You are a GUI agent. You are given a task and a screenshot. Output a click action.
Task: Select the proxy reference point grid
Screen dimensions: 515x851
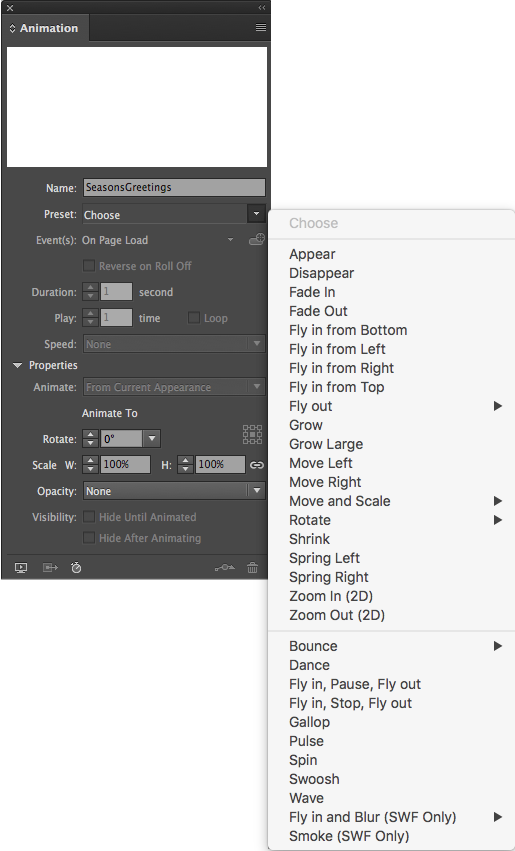pyautogui.click(x=252, y=434)
